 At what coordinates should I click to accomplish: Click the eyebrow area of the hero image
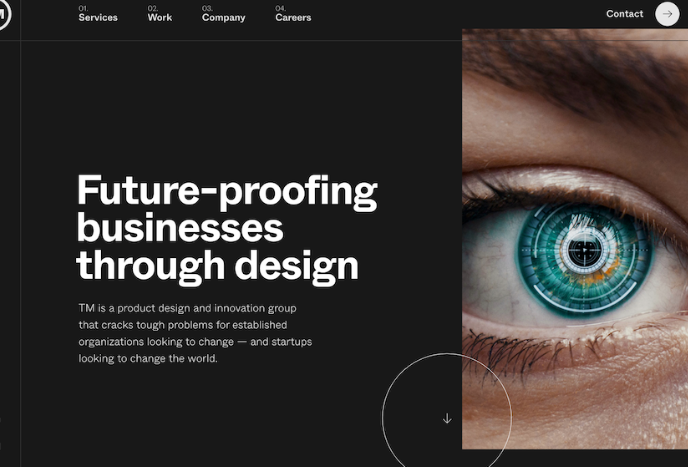click(577, 79)
